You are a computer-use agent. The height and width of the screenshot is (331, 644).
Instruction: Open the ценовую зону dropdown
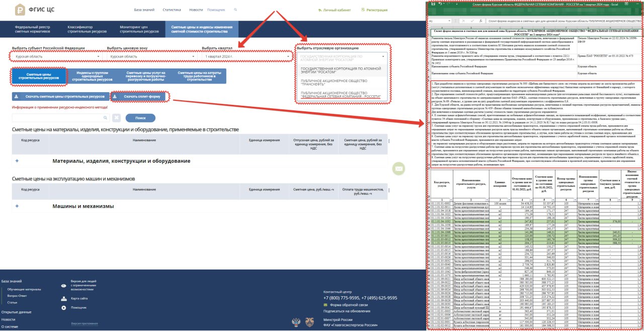point(151,57)
